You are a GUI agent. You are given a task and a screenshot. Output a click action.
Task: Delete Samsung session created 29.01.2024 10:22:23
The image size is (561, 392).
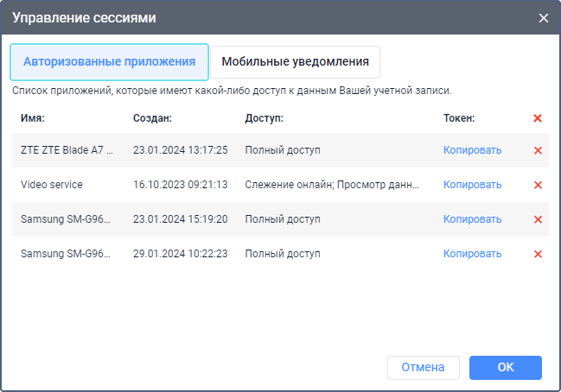click(538, 254)
